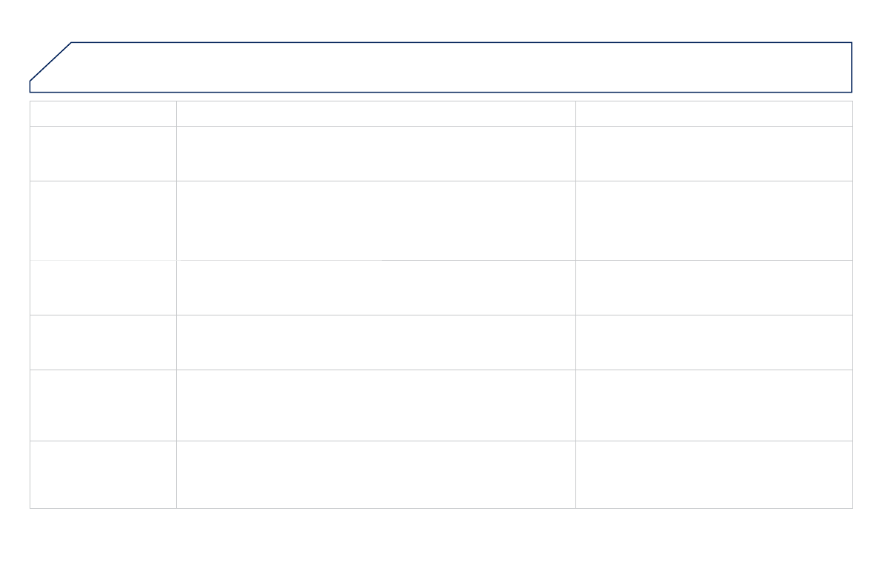This screenshot has width=882, height=588.
Task: Click fourth body row's wide middle cell
Action: 375,342
